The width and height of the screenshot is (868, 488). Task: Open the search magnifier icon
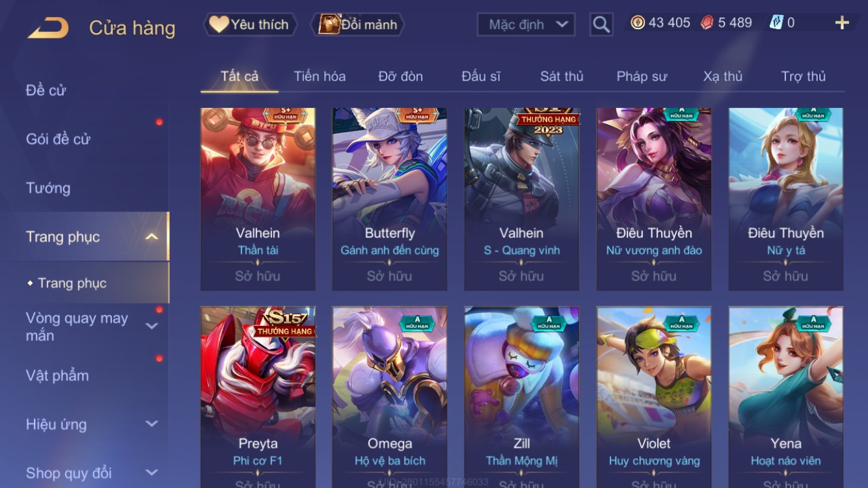601,25
